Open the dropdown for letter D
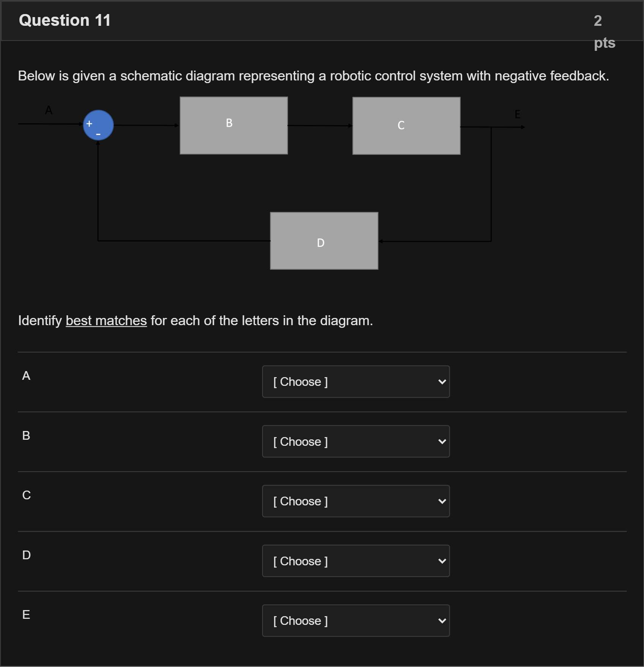Screen dimensions: 644x667 (x=355, y=561)
